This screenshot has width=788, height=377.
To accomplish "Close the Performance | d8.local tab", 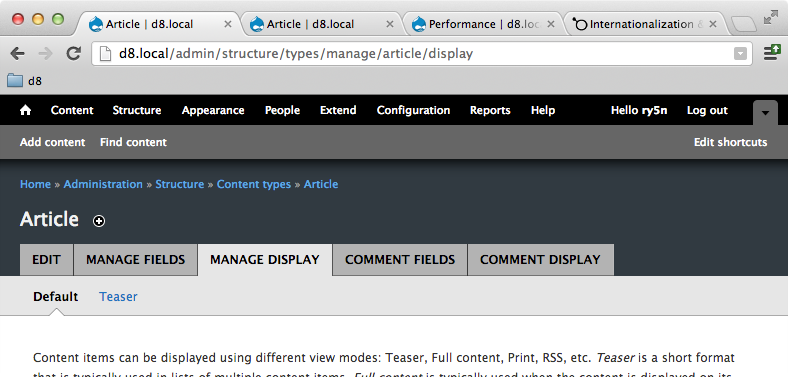I will point(551,24).
